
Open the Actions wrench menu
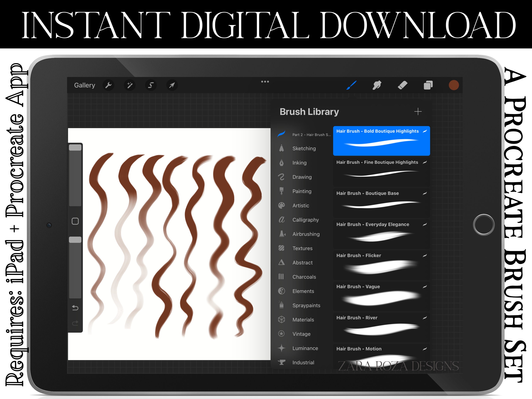[109, 85]
